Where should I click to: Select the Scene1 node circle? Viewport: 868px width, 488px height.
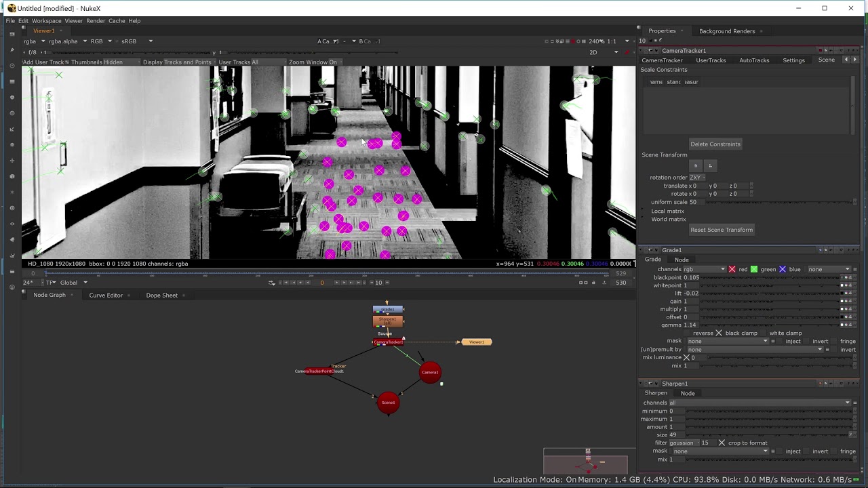pos(388,403)
